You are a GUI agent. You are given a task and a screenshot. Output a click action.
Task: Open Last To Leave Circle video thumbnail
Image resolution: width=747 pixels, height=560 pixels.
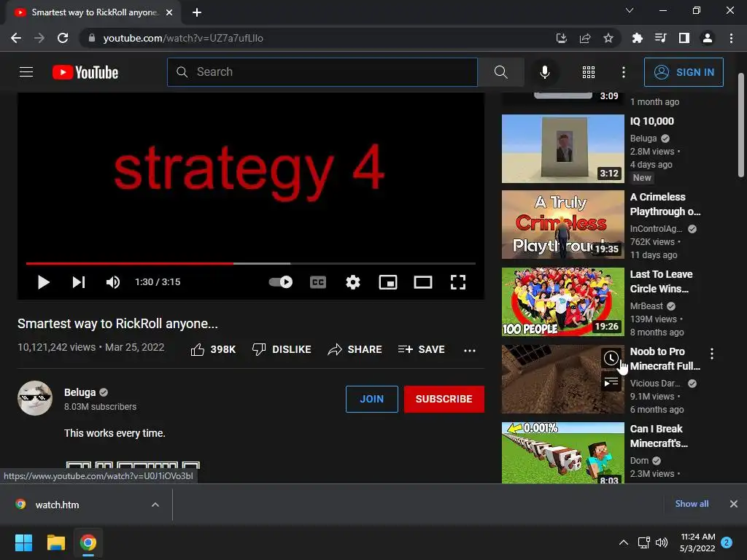(562, 302)
